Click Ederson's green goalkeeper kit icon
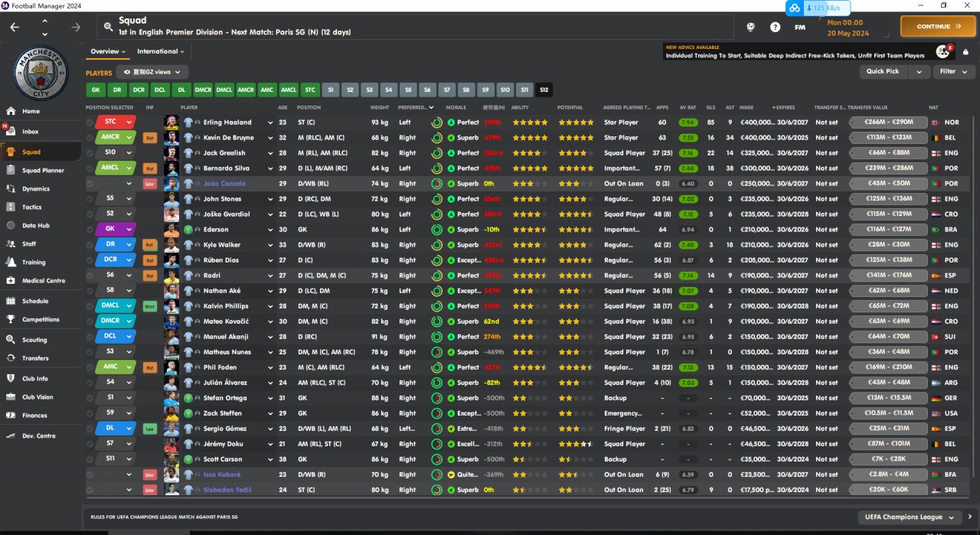Screen dimensions: 980x535 [188, 230]
